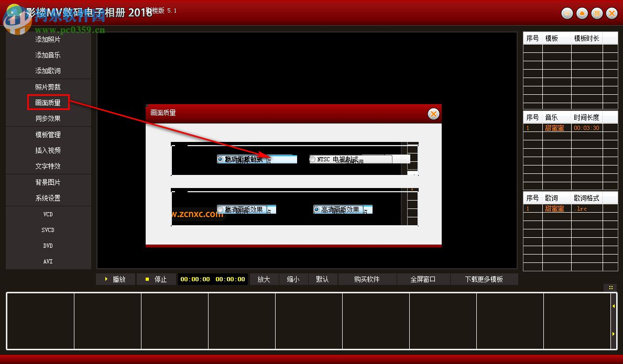The height and width of the screenshot is (364, 623).
Task: Switch to 全屏窗口 fullscreen mode
Action: [x=423, y=279]
